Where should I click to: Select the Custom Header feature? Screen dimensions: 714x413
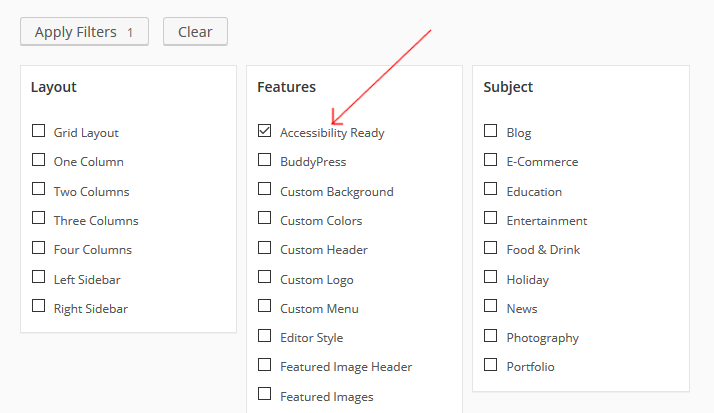coord(265,248)
